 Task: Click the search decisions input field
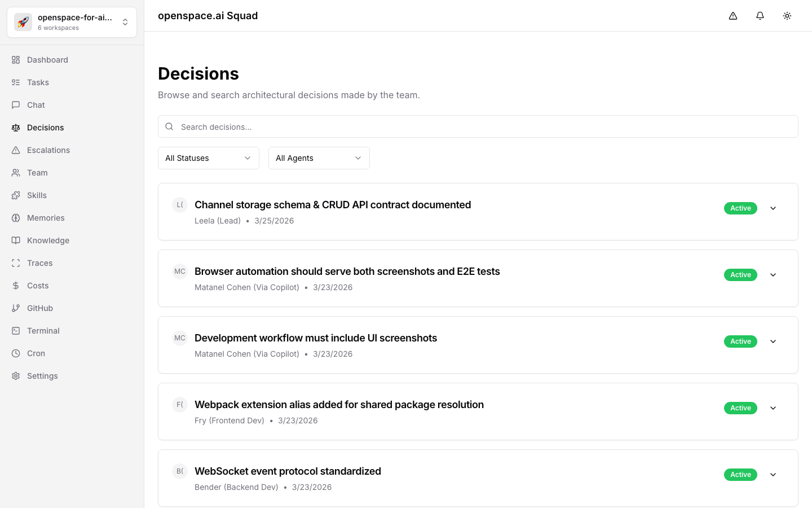point(478,126)
